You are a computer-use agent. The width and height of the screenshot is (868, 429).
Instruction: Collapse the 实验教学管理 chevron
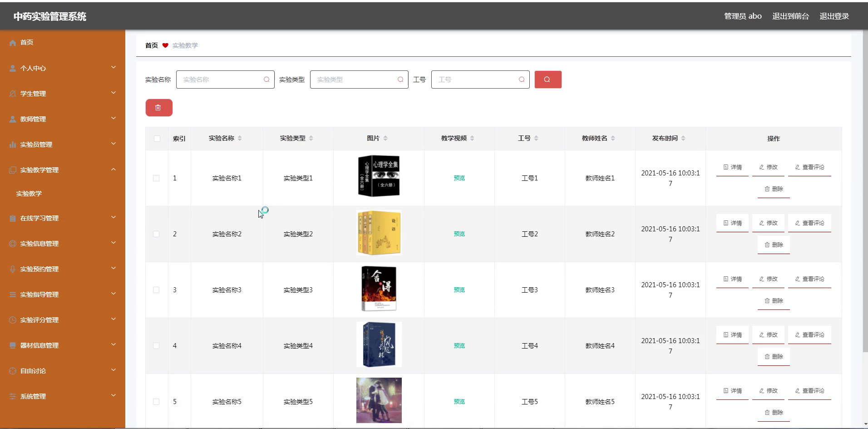point(113,169)
